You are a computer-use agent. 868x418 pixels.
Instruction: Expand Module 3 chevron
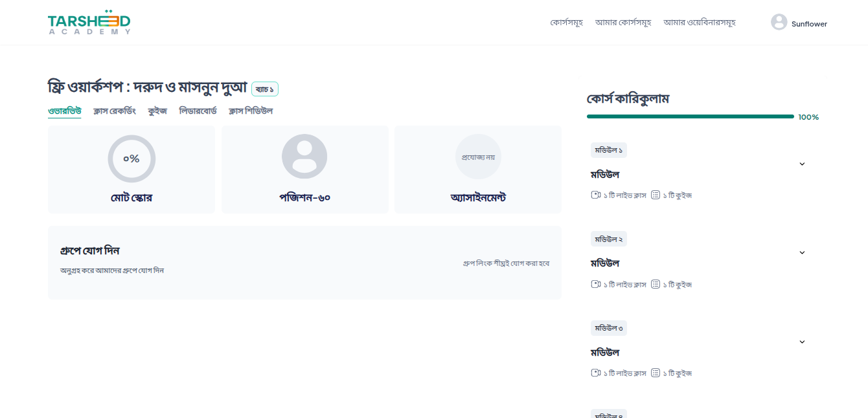tap(802, 342)
